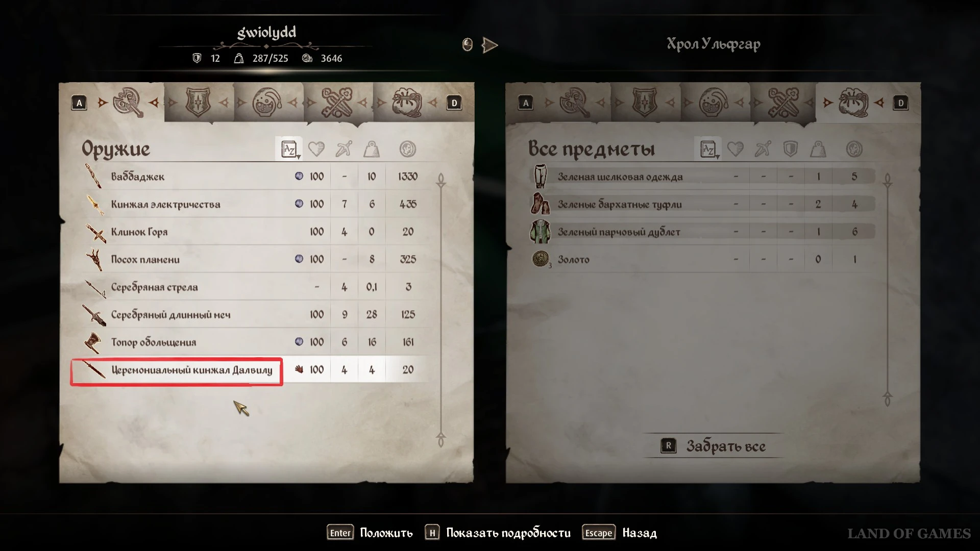Image resolution: width=980 pixels, height=551 pixels.
Task: Select the armor shield tab in container panel
Action: [x=645, y=103]
